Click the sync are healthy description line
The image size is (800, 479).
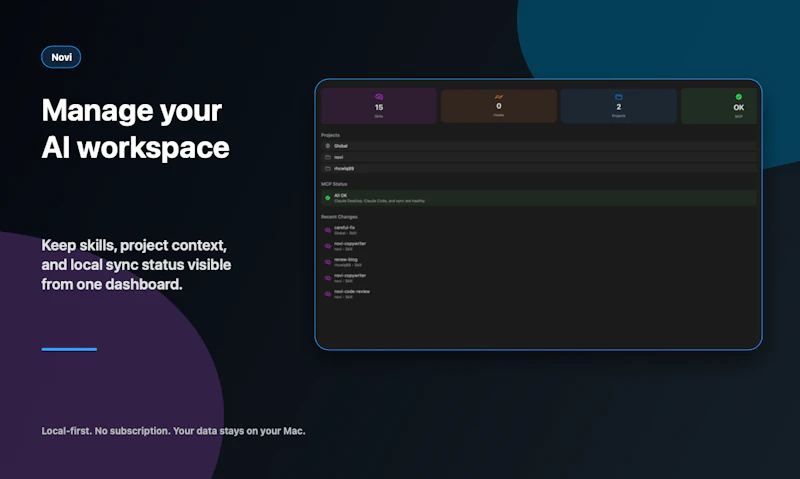click(x=379, y=201)
